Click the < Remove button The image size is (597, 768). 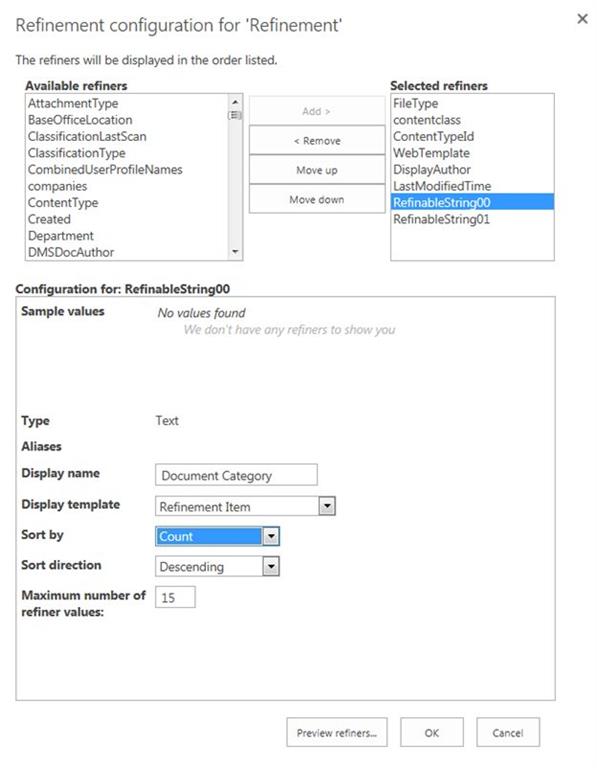(316, 141)
